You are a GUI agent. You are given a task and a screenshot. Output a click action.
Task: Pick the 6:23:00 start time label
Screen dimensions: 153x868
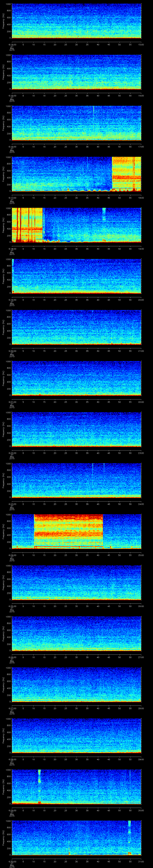pyautogui.click(x=12, y=504)
